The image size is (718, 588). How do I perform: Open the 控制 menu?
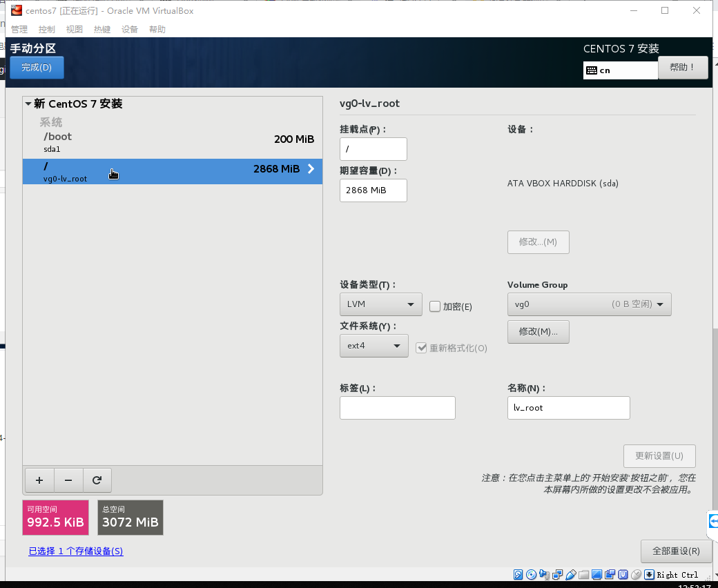tap(47, 29)
